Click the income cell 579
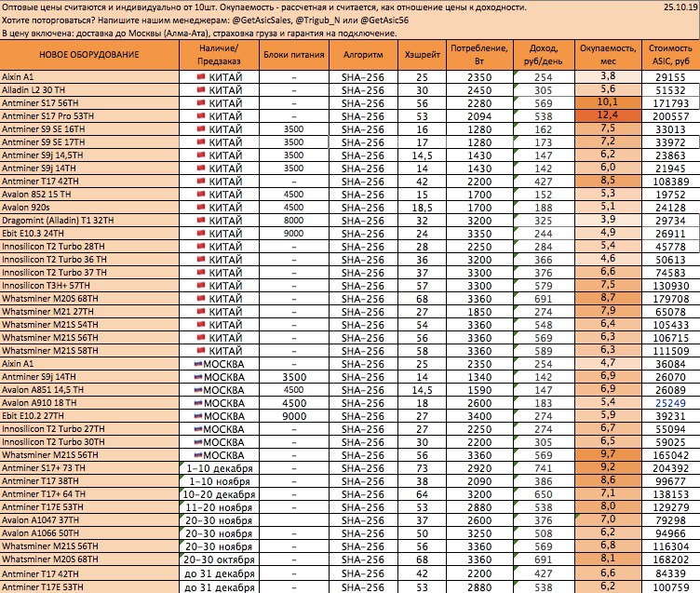This screenshot has width=700, height=593. pyautogui.click(x=544, y=286)
